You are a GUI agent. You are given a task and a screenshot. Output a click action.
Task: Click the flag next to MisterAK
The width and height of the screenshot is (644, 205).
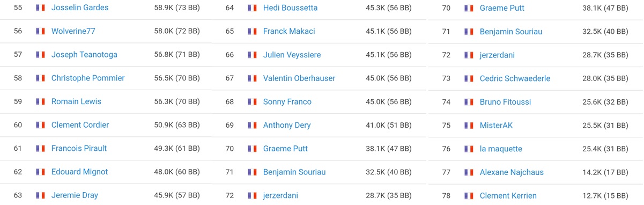[x=469, y=125]
